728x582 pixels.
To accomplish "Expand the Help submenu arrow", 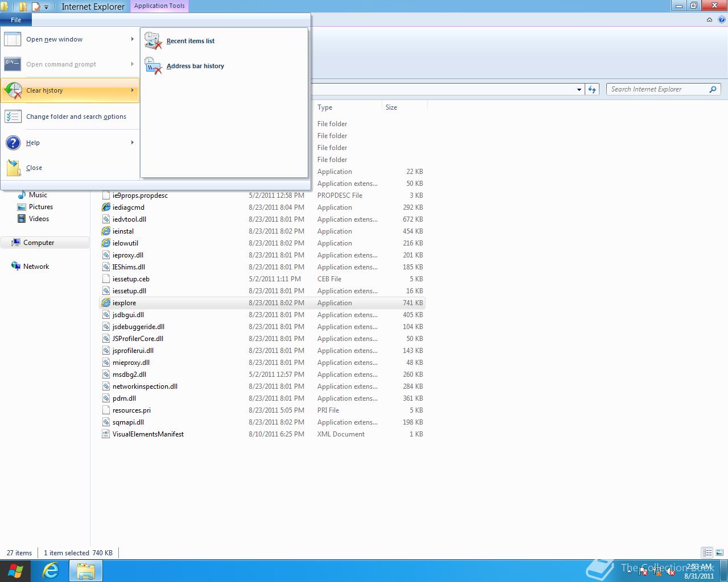I will click(132, 143).
